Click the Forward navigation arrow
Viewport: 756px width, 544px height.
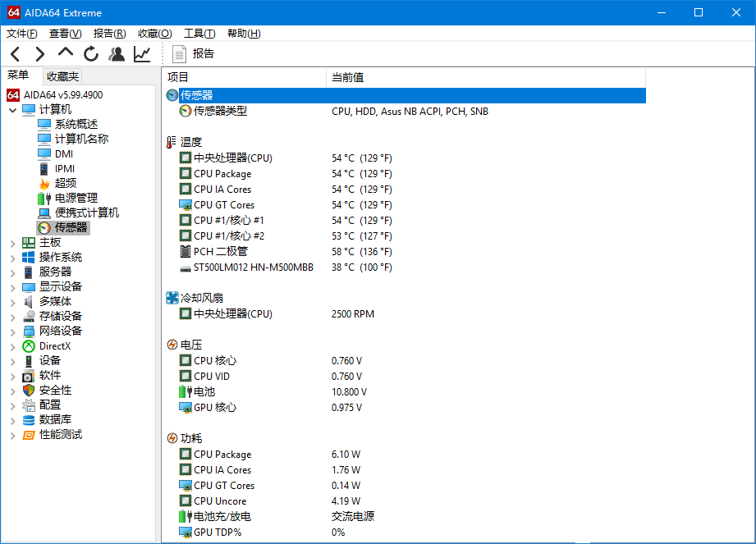(x=39, y=54)
